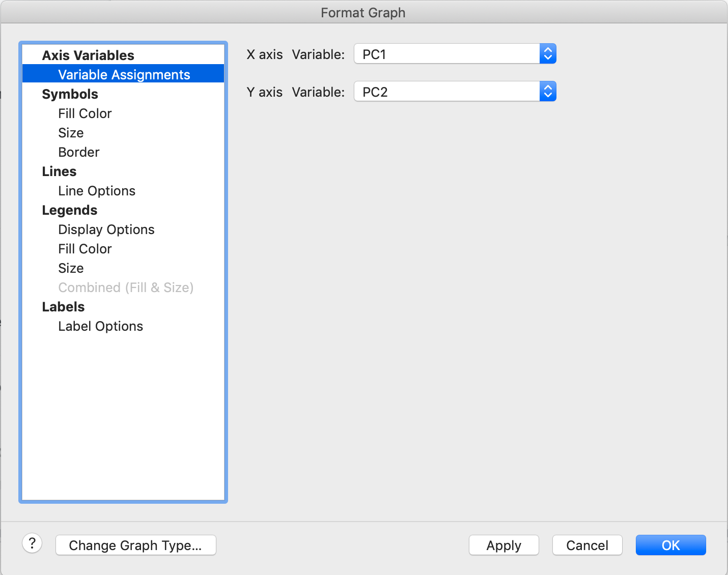The height and width of the screenshot is (575, 728).
Task: Open the Line Options settings
Action: pos(96,190)
